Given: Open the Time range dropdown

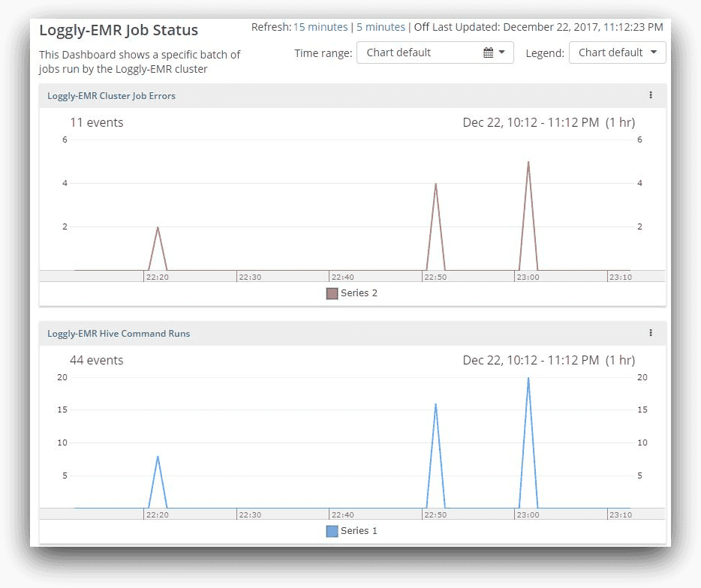Looking at the screenshot, I should (x=435, y=52).
